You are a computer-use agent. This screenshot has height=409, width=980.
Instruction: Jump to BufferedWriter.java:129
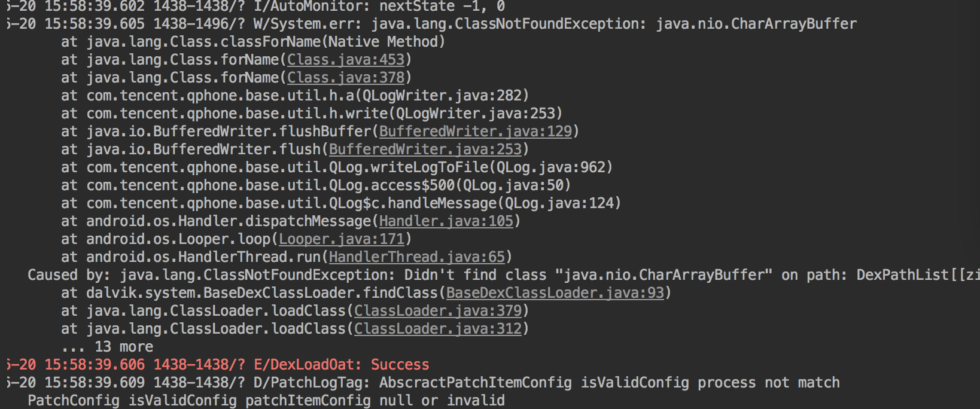tap(475, 132)
